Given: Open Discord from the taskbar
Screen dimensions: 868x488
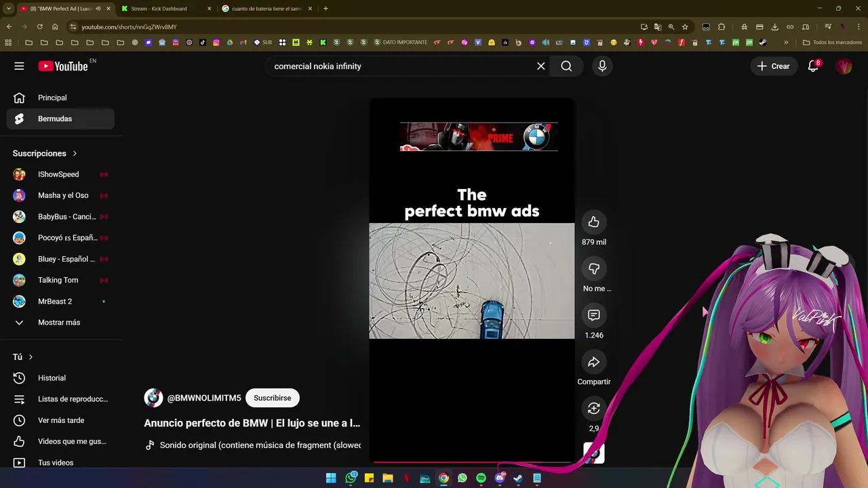Looking at the screenshot, I should [x=500, y=478].
